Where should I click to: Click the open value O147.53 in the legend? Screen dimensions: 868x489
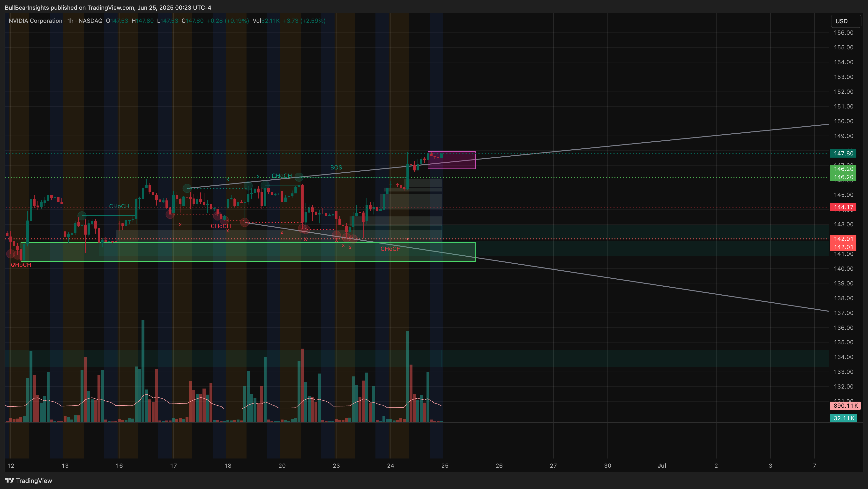point(117,21)
